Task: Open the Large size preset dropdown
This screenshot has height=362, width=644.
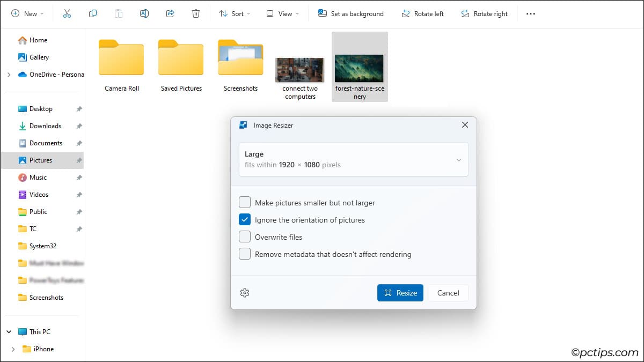Action: (354, 159)
